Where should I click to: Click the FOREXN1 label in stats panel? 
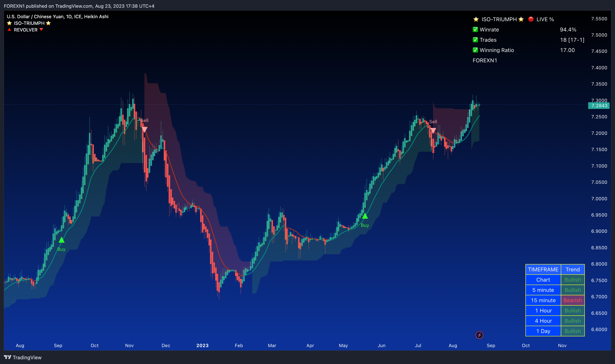coord(484,60)
